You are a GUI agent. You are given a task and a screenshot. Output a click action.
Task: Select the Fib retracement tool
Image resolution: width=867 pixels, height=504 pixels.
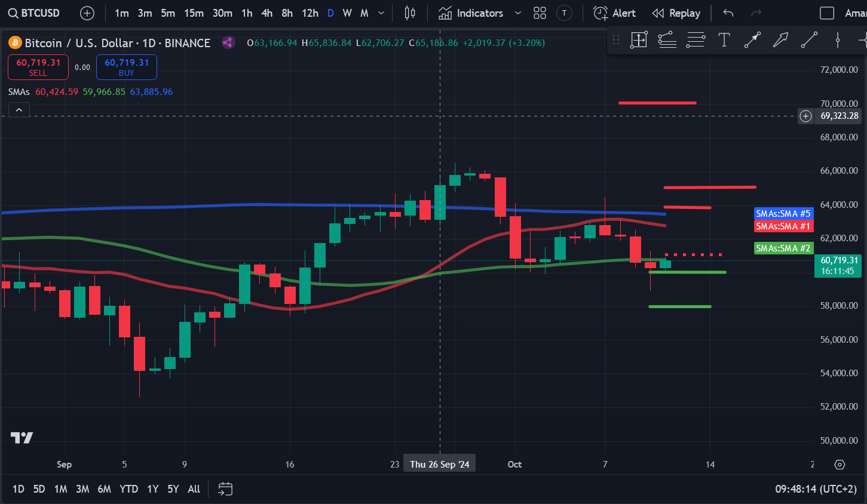point(696,40)
